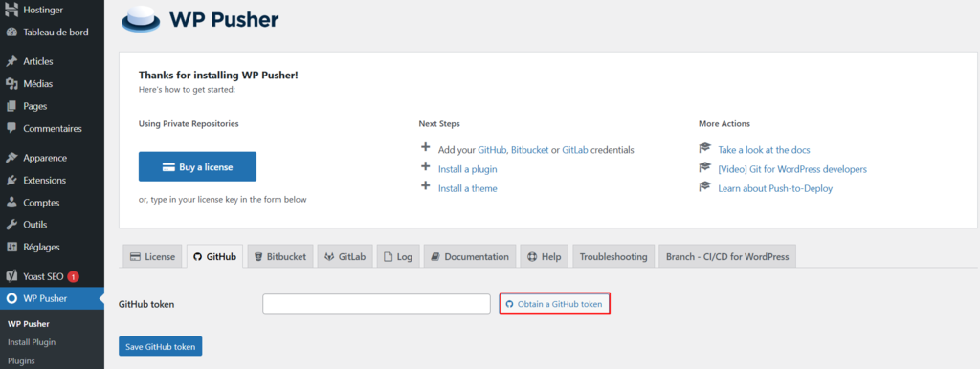980x369 pixels.
Task: Follow the Bitbucket credentials link
Action: [530, 150]
